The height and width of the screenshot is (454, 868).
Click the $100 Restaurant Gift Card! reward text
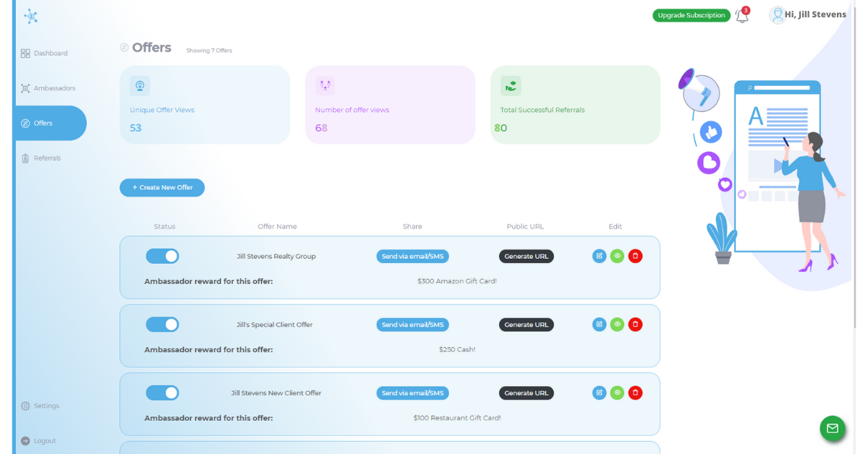coord(457,418)
